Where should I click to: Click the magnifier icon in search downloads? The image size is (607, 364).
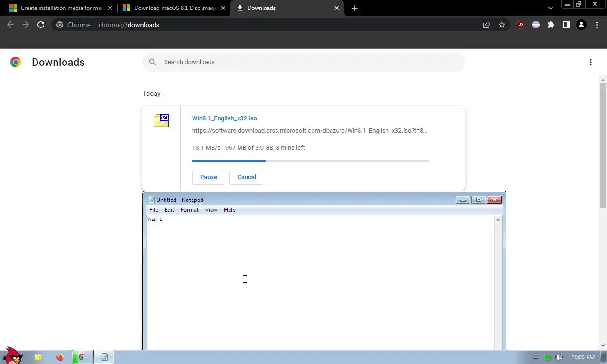(x=152, y=62)
